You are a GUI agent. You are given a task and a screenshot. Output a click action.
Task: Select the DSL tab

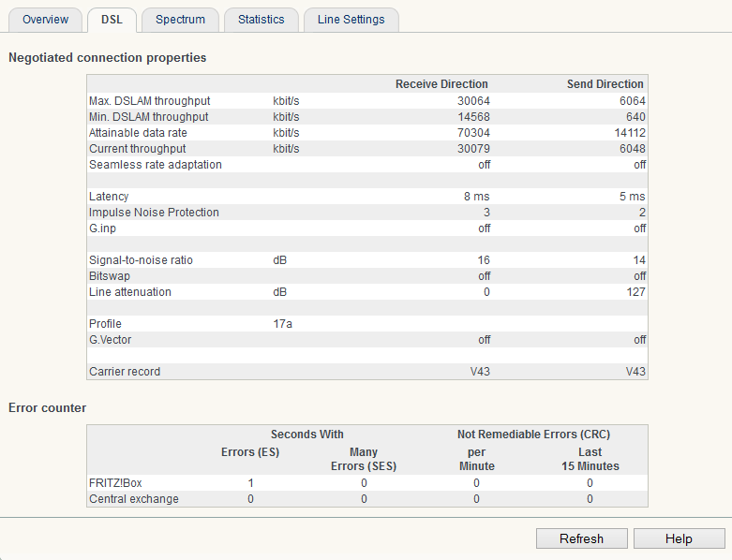click(112, 20)
